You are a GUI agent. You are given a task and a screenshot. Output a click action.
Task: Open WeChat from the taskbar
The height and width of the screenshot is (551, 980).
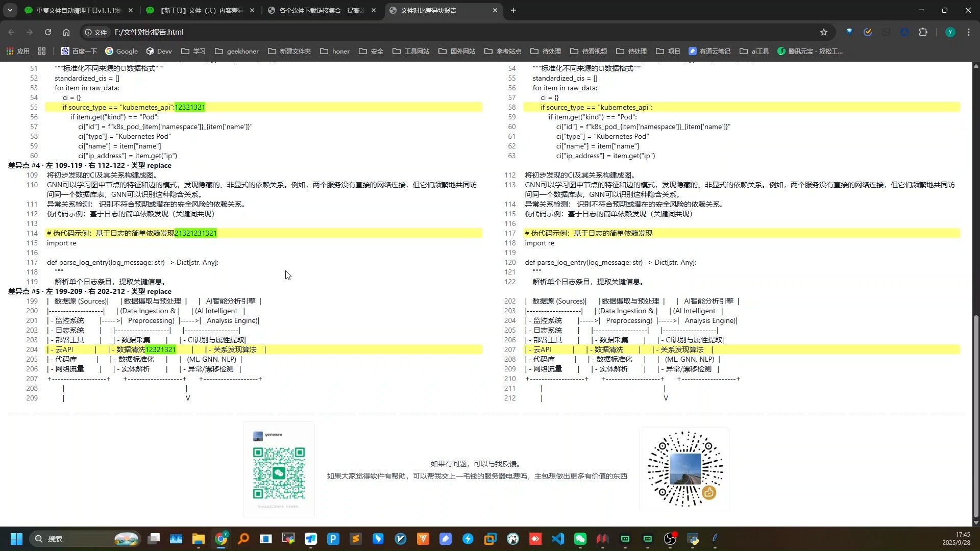pyautogui.click(x=580, y=539)
